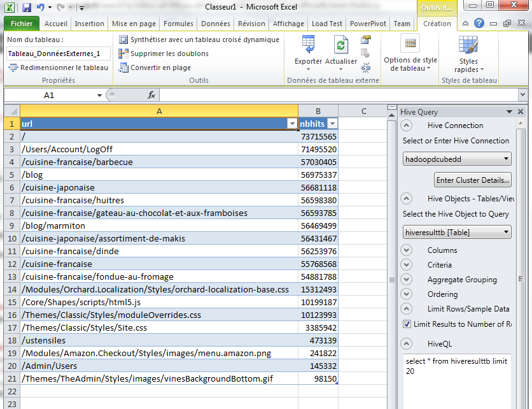Open the url column filter dropdown
532x409 pixels.
pyautogui.click(x=292, y=124)
